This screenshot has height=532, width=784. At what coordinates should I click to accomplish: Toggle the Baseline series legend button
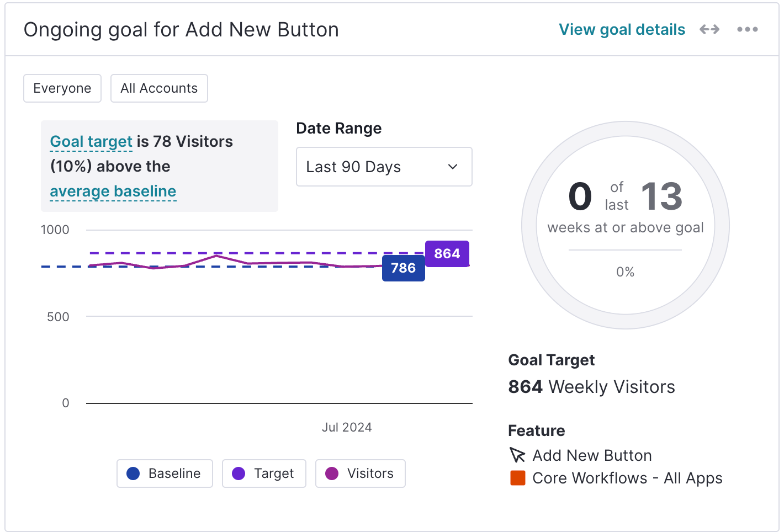pyautogui.click(x=165, y=474)
